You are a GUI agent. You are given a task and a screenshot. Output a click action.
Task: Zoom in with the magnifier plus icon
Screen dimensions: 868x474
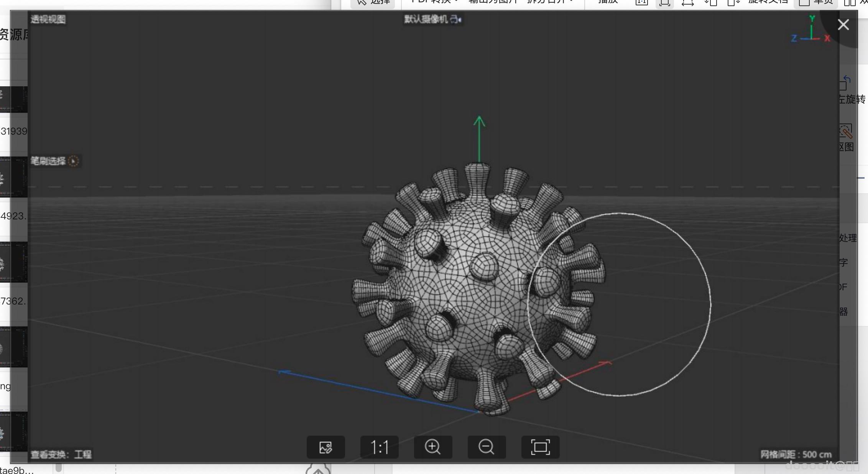[x=433, y=447]
